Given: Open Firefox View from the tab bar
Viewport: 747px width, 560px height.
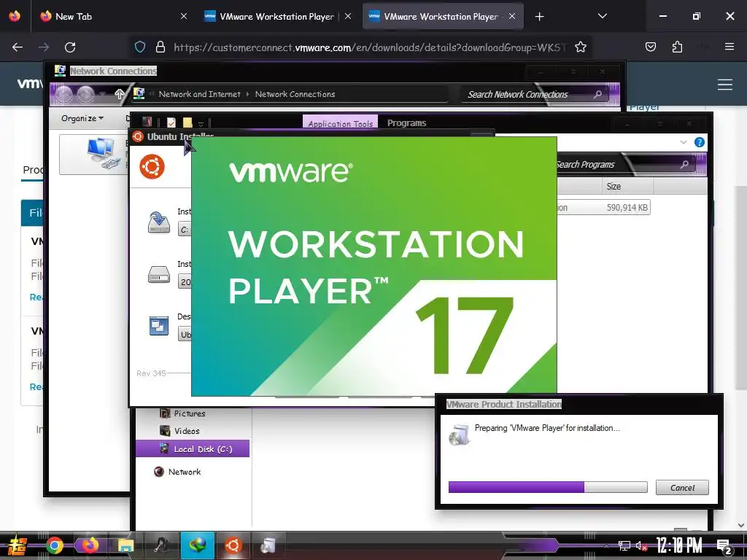Looking at the screenshot, I should (15, 16).
